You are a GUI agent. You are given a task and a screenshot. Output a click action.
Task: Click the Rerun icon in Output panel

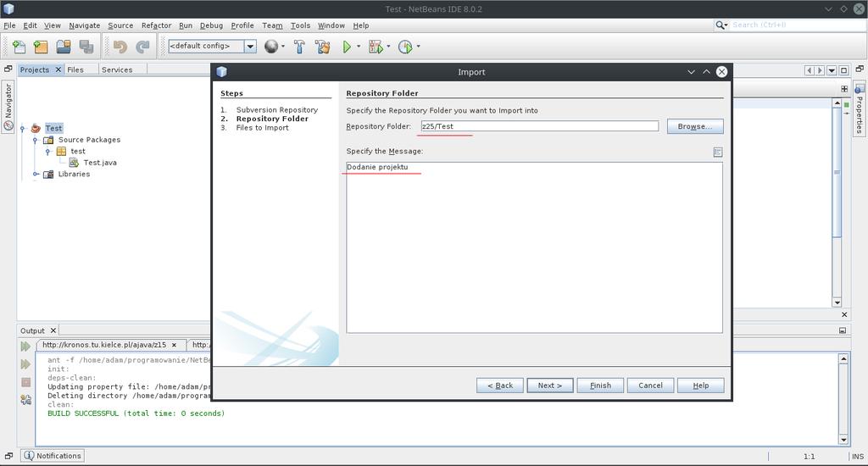pos(25,347)
